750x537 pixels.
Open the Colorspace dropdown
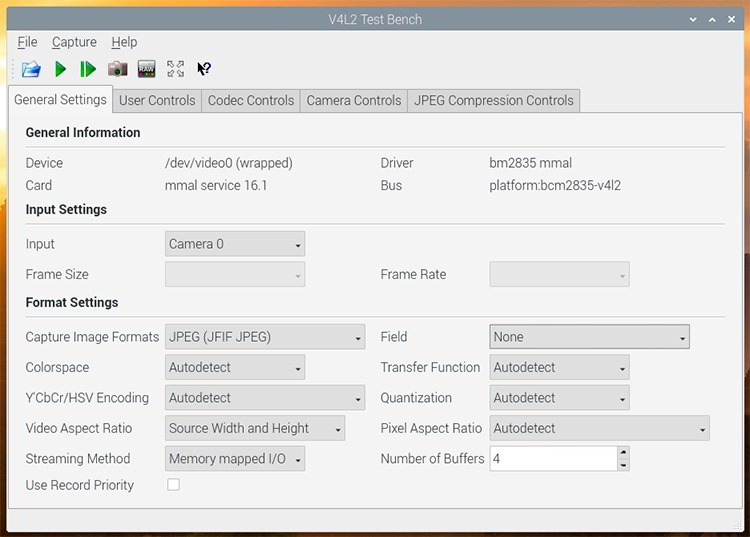(x=235, y=367)
